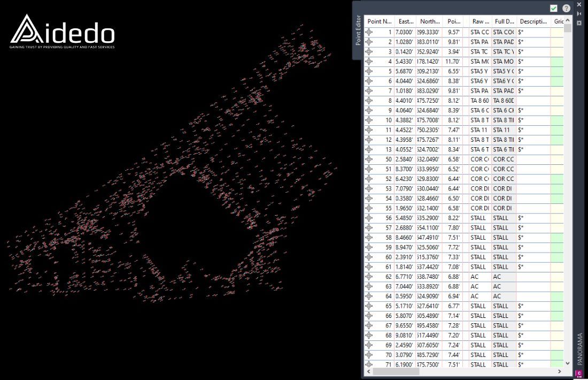Click the green grid cell in row 4
Viewport: 588px width, 380px height.
click(557, 62)
